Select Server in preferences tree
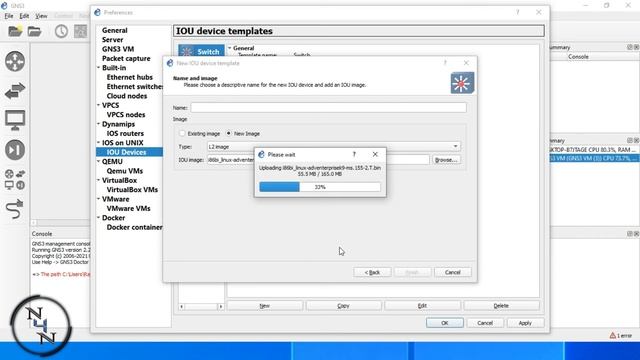Screen dimensions: 640x360 coord(113,40)
